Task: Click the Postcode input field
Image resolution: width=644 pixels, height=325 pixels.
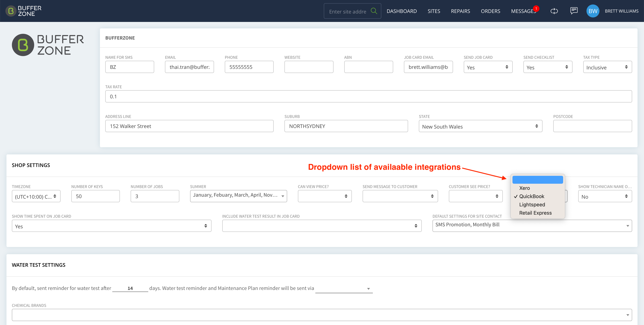Action: tap(592, 126)
